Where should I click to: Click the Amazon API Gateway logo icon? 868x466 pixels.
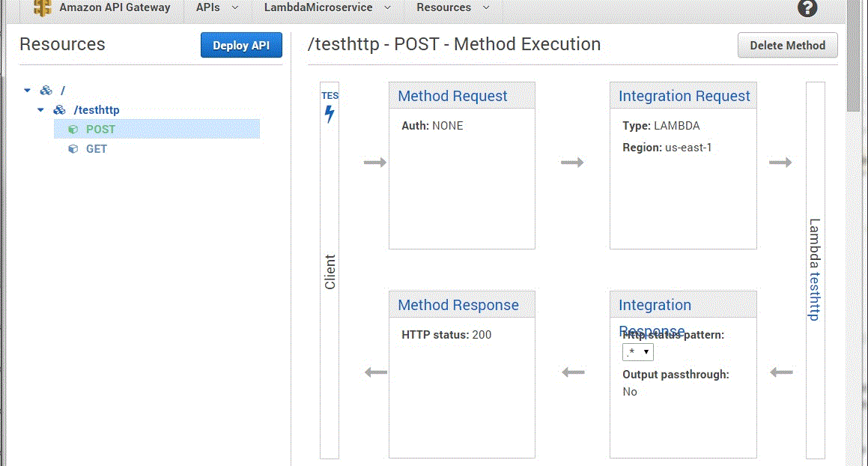coord(43,8)
